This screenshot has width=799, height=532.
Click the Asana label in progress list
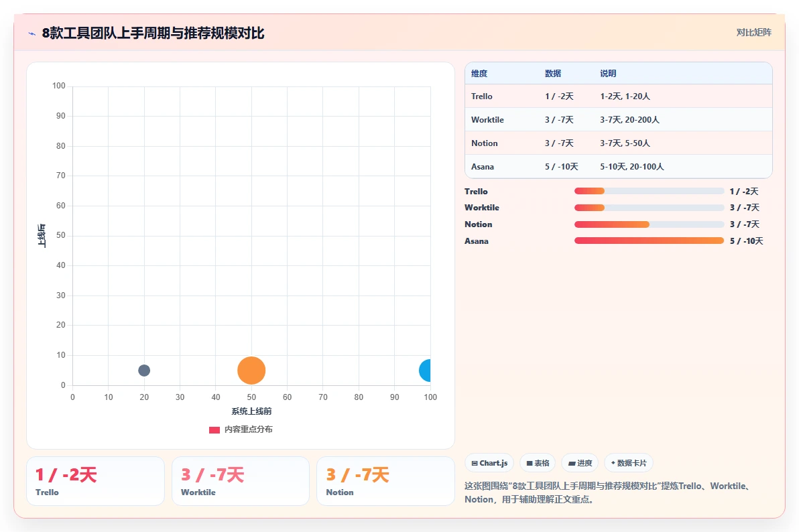[x=477, y=241]
